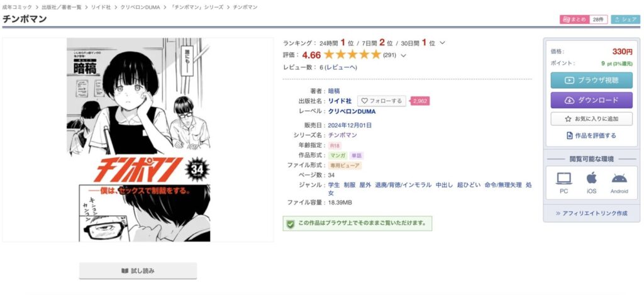
Task: Open the 暗稿 author link
Action: (334, 91)
